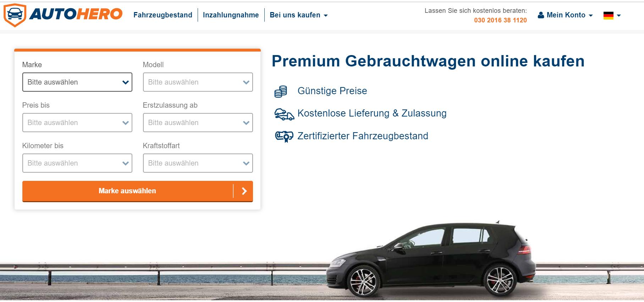The height and width of the screenshot is (302, 644).
Task: Call phone number 030 2016 38 1120
Action: pyautogui.click(x=500, y=20)
